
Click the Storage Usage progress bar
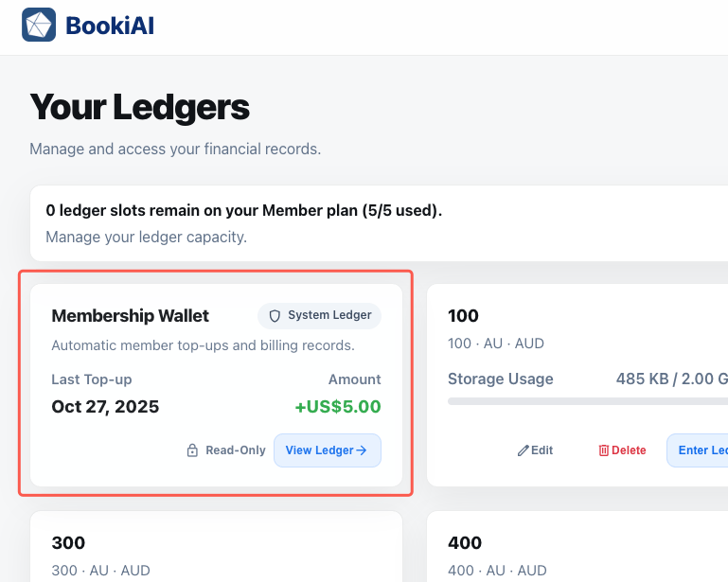[587, 401]
